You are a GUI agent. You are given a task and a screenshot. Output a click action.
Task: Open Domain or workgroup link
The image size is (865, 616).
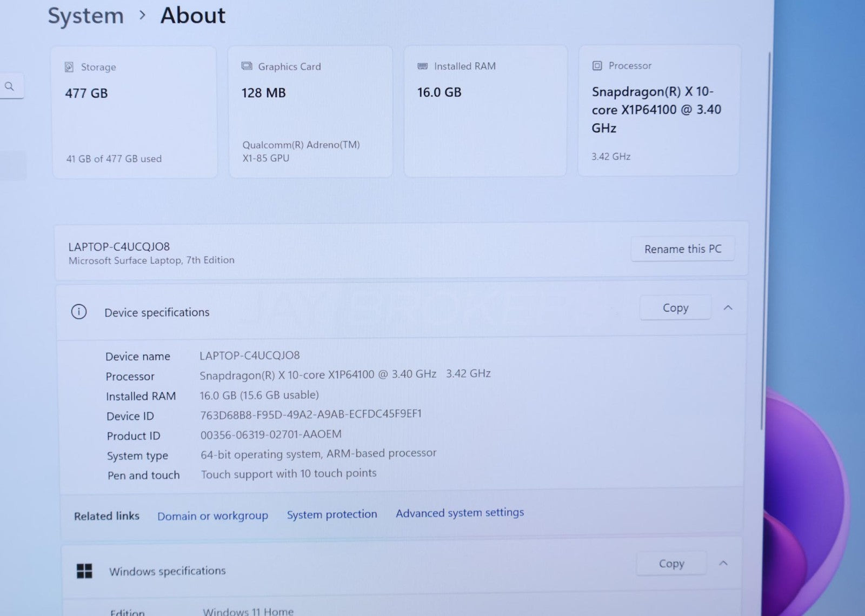pos(212,516)
